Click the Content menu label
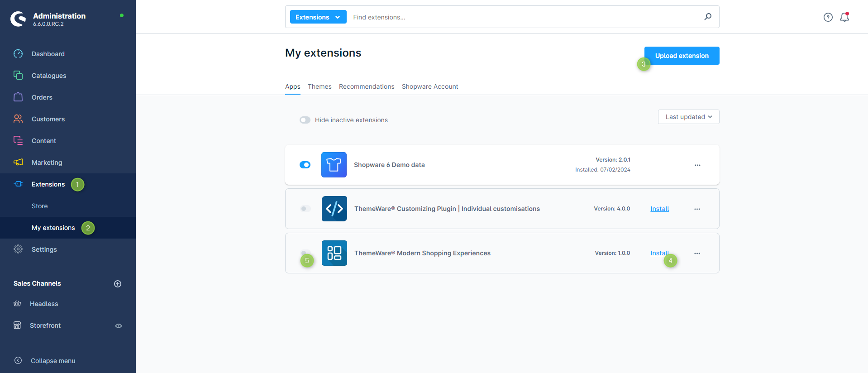The height and width of the screenshot is (373, 868). point(44,141)
